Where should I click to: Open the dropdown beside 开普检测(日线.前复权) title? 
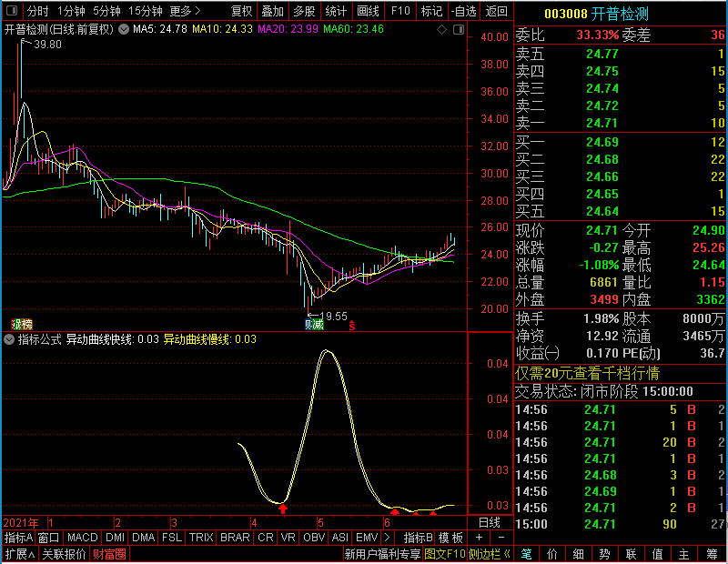(x=124, y=29)
